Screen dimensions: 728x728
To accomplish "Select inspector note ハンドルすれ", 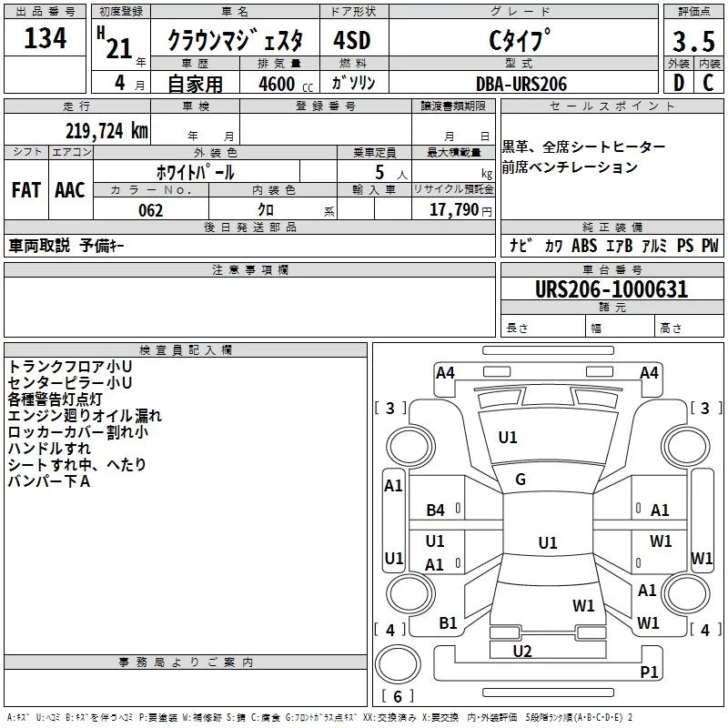I will 49,449.
